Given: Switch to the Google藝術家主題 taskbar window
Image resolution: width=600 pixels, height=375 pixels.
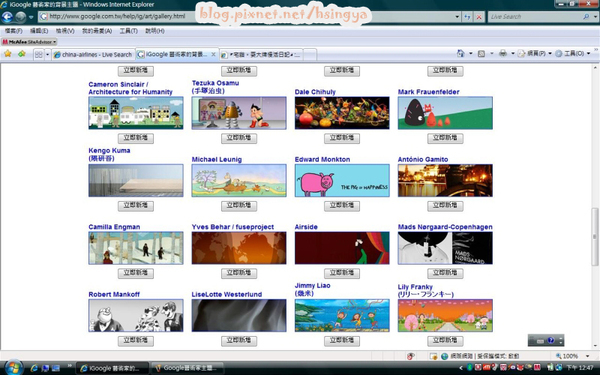Looking at the screenshot, I should pyautogui.click(x=187, y=368).
